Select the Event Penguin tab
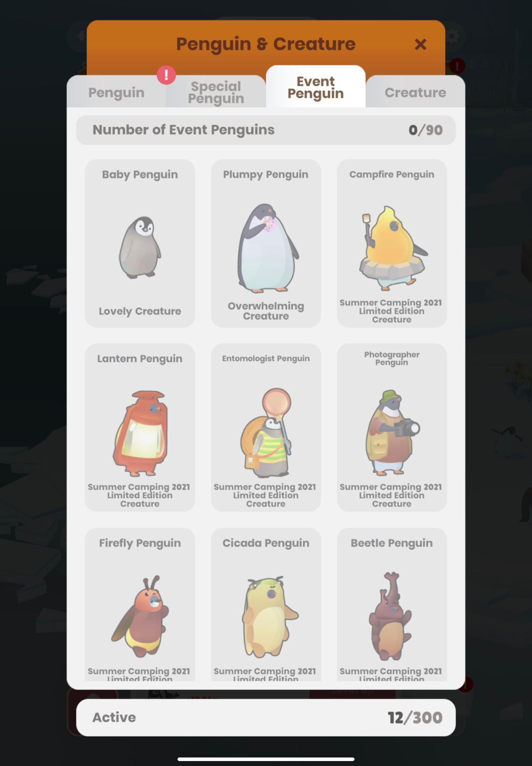 point(316,87)
